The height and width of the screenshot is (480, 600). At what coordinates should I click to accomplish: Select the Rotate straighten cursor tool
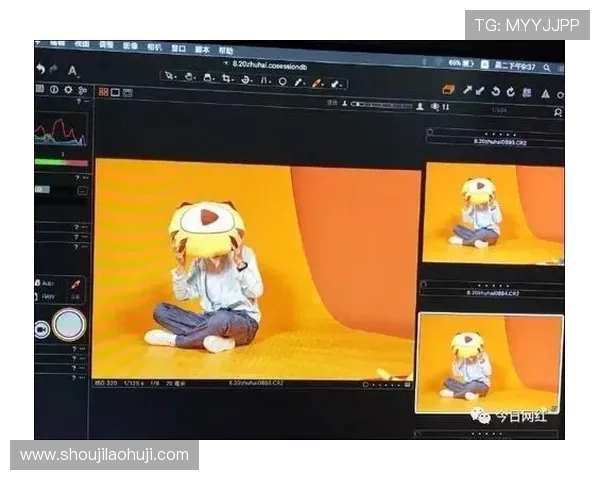click(x=245, y=80)
